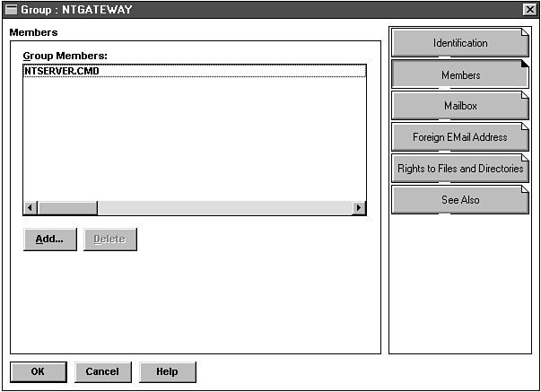Go to Foreign EMail Address page
541x392 pixels.
[459, 137]
